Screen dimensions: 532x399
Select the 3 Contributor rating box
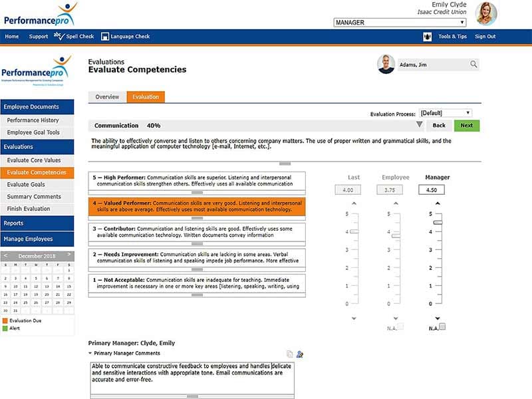[197, 232]
